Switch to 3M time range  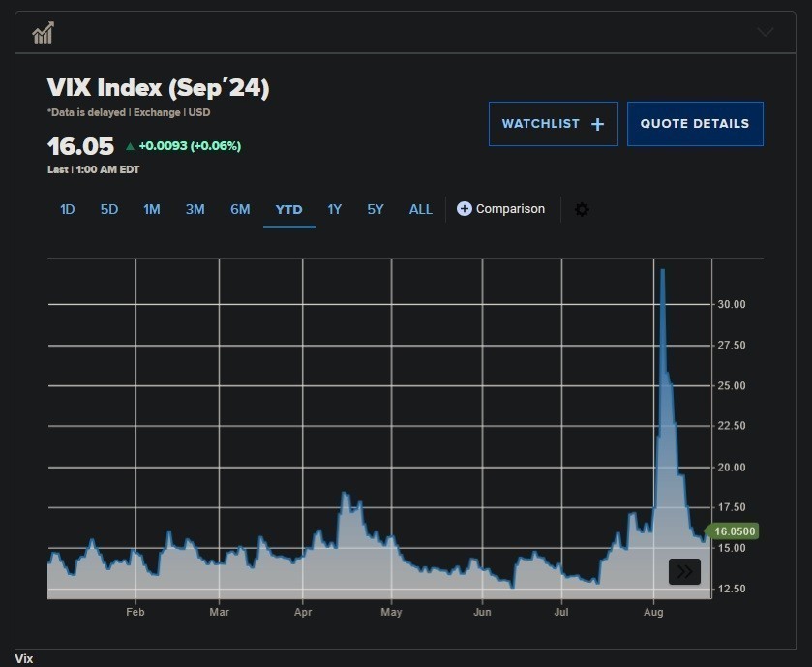pyautogui.click(x=195, y=209)
